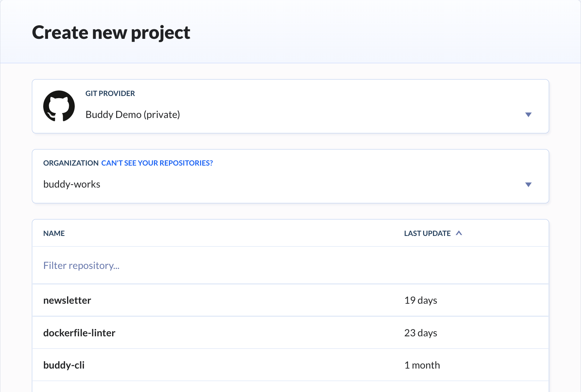Pick the buddy-cli repository

290,365
